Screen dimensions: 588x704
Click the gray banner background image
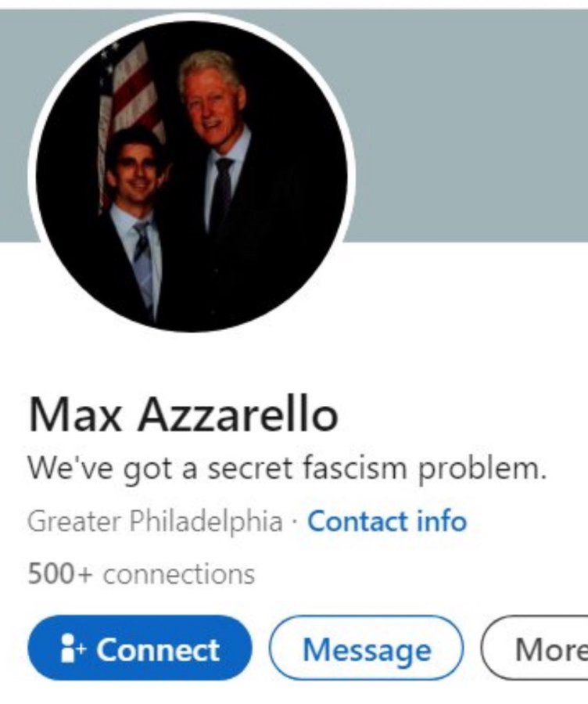[x=467, y=126]
